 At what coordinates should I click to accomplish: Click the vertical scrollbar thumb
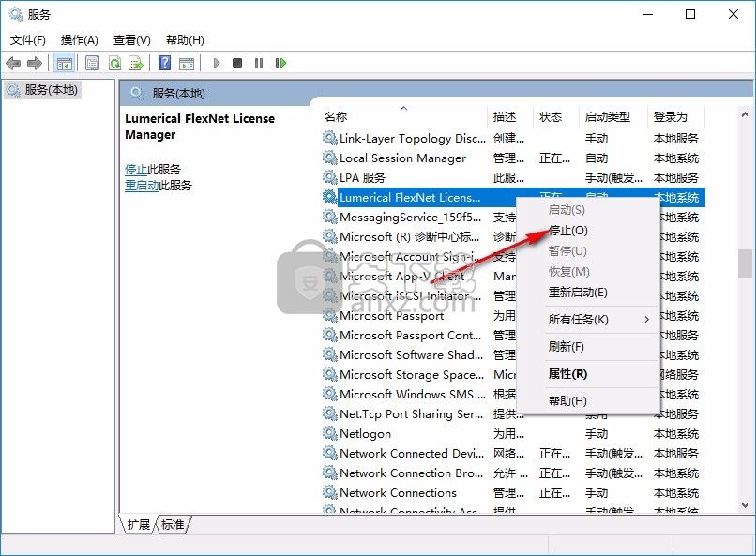(x=745, y=263)
